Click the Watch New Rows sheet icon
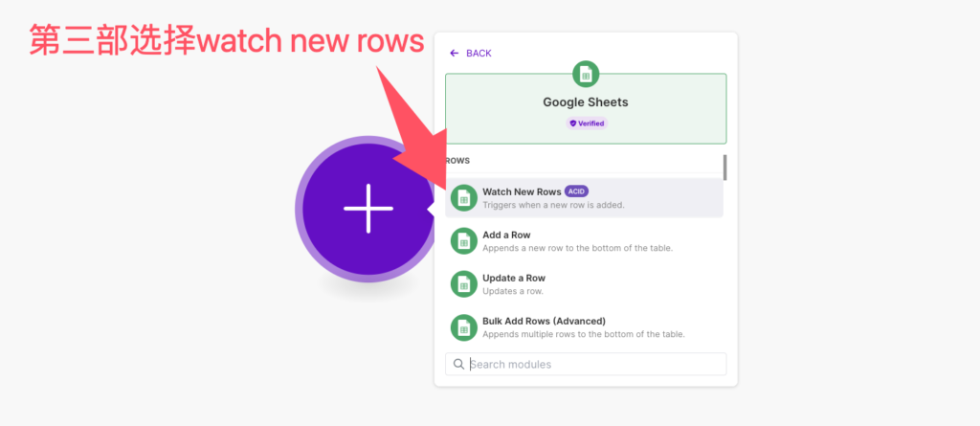The width and height of the screenshot is (980, 426). click(x=464, y=197)
